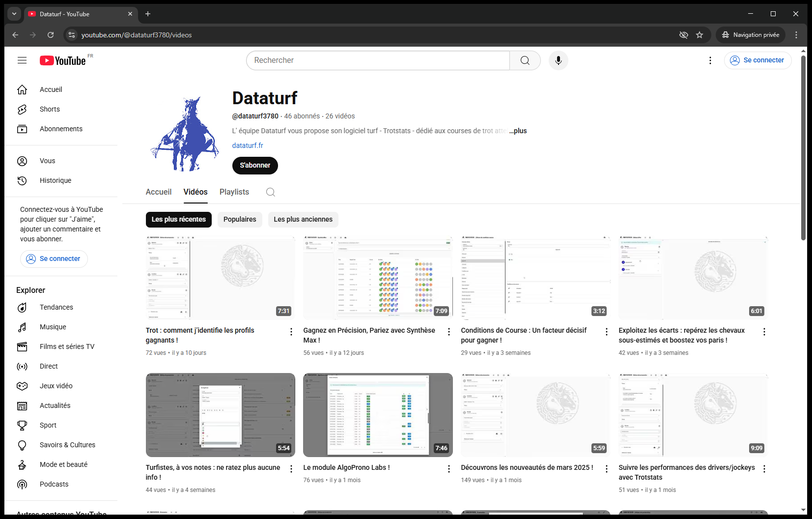
Task: Open Jeux vidéo category
Action: 61,386
